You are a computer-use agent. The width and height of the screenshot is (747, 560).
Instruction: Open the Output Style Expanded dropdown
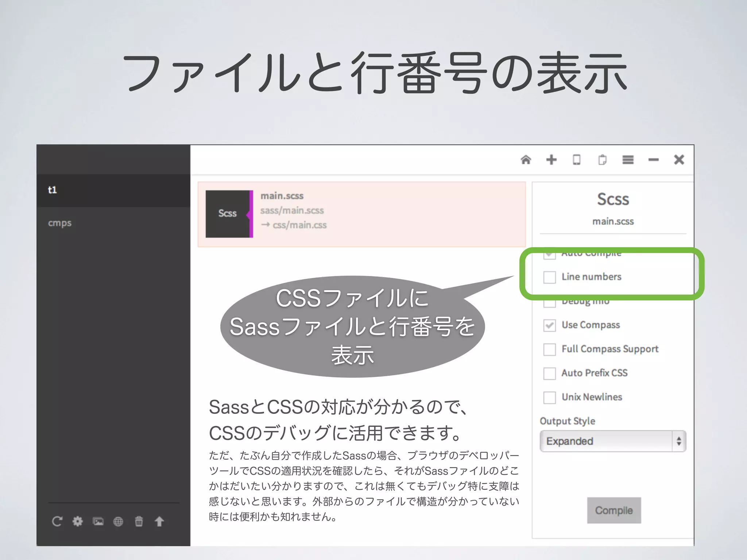[613, 441]
